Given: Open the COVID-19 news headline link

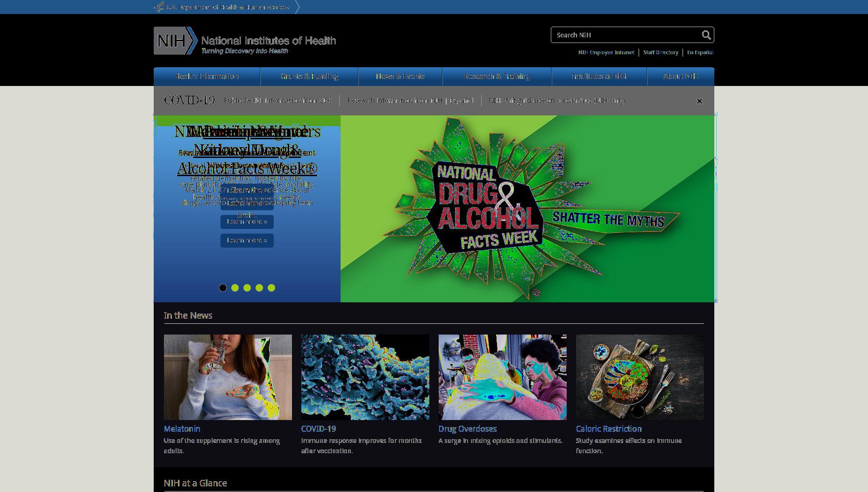Looking at the screenshot, I should (319, 429).
